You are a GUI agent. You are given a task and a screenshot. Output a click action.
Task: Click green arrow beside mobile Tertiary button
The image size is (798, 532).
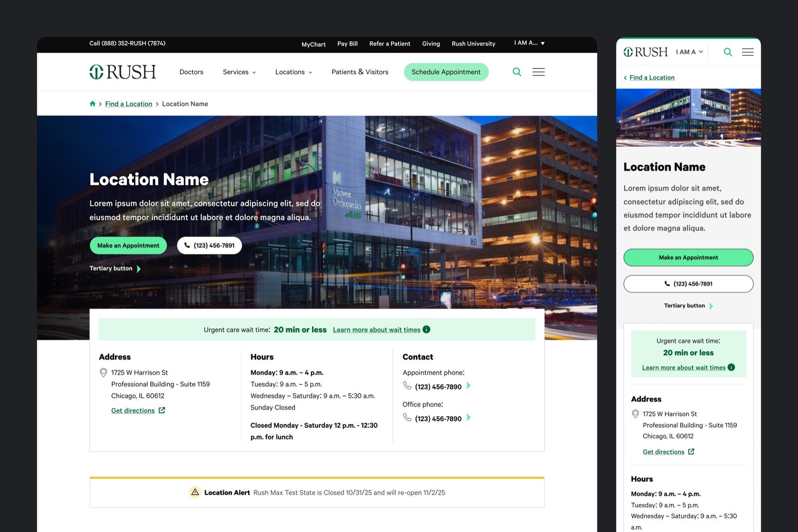pos(711,306)
